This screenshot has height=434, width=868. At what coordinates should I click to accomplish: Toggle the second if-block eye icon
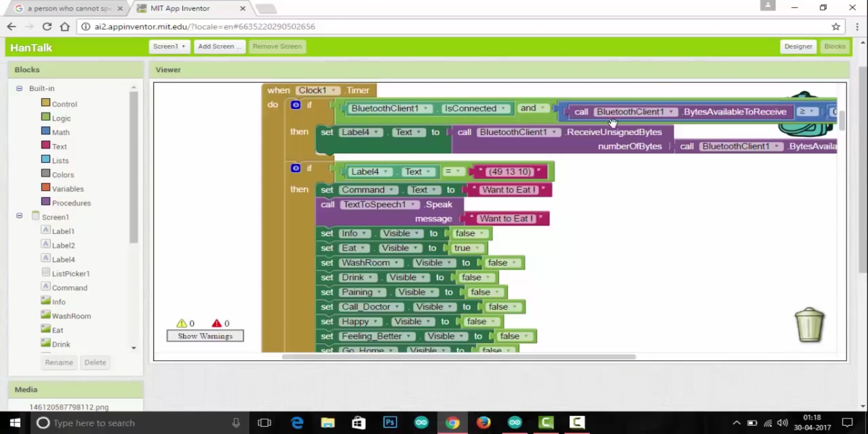click(296, 168)
